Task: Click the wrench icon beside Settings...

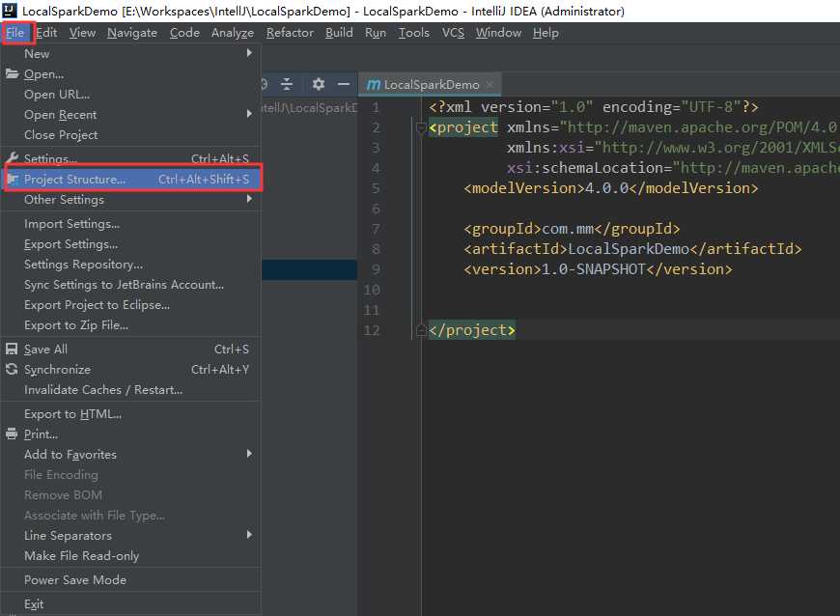Action: click(x=12, y=158)
